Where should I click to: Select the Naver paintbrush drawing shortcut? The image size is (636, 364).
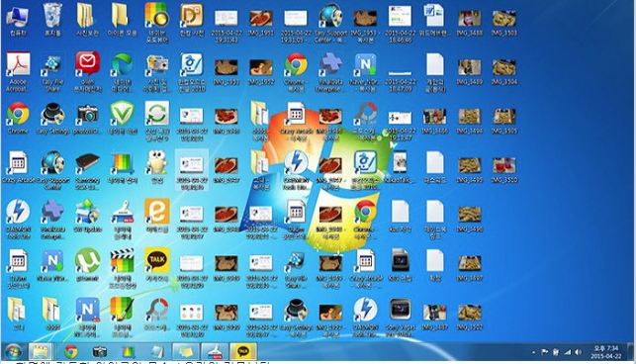click(x=122, y=318)
